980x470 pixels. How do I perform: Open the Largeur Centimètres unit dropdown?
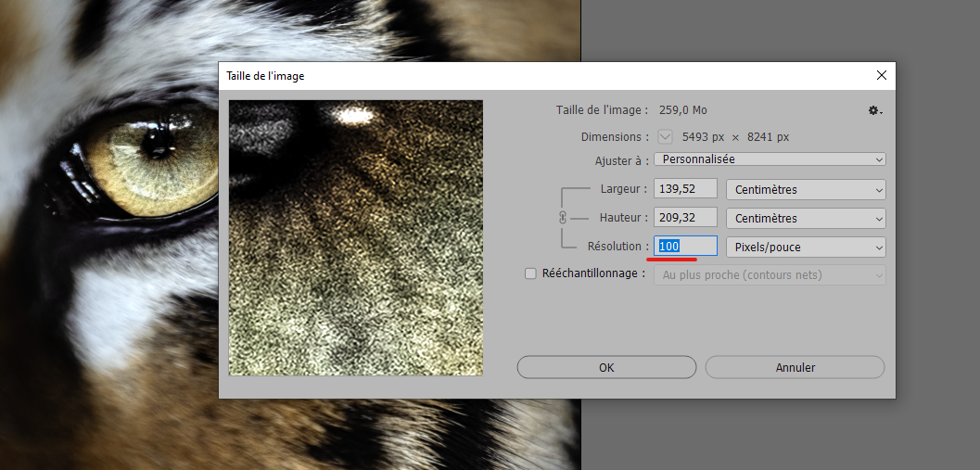[805, 189]
